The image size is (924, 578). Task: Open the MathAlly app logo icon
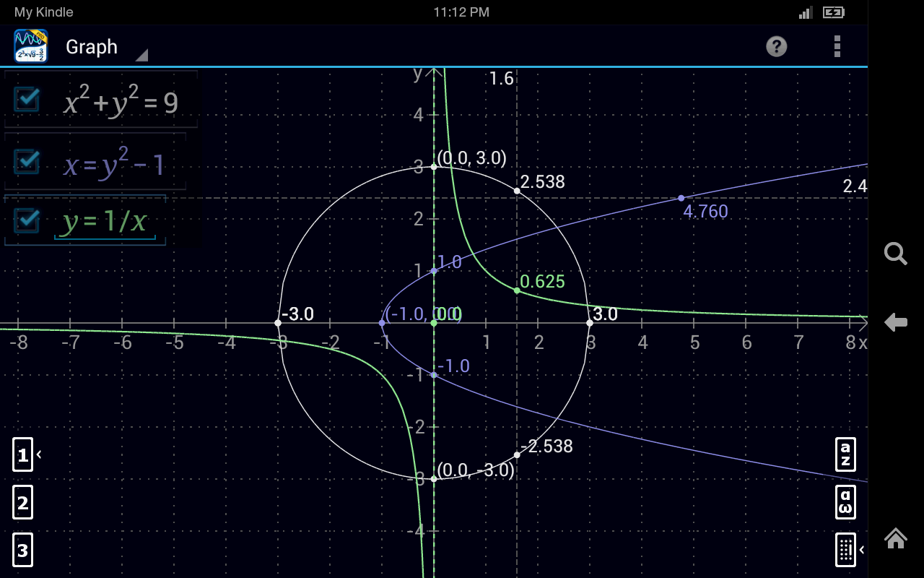pos(30,46)
